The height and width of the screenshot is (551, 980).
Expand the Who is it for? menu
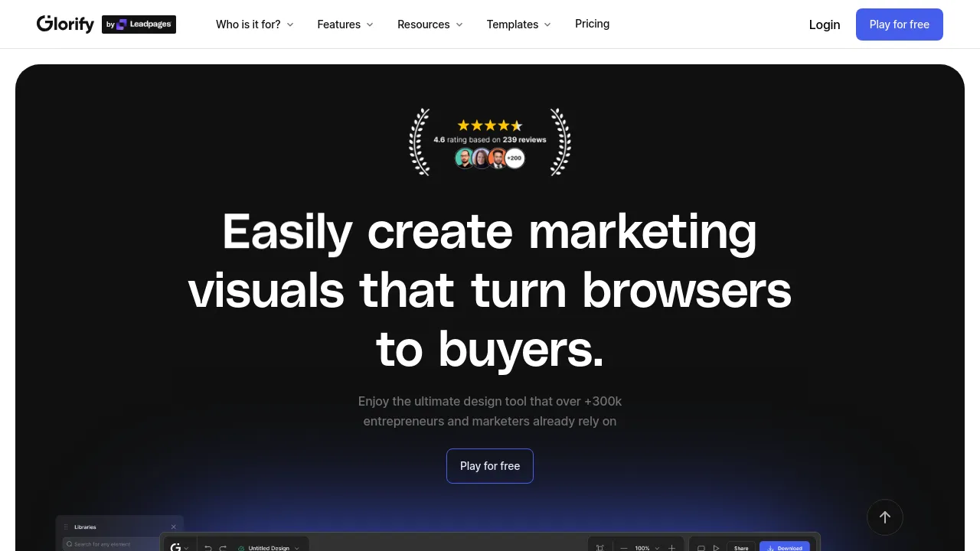(x=255, y=24)
